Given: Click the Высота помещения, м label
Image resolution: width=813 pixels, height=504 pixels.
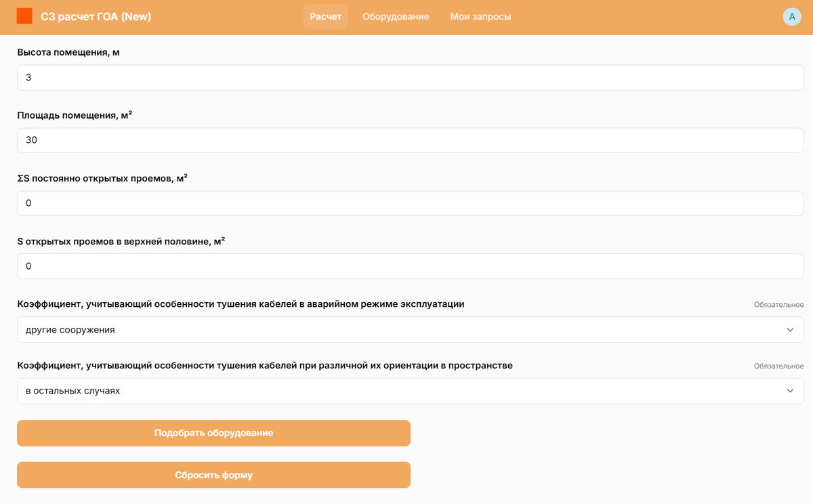Looking at the screenshot, I should coord(68,52).
